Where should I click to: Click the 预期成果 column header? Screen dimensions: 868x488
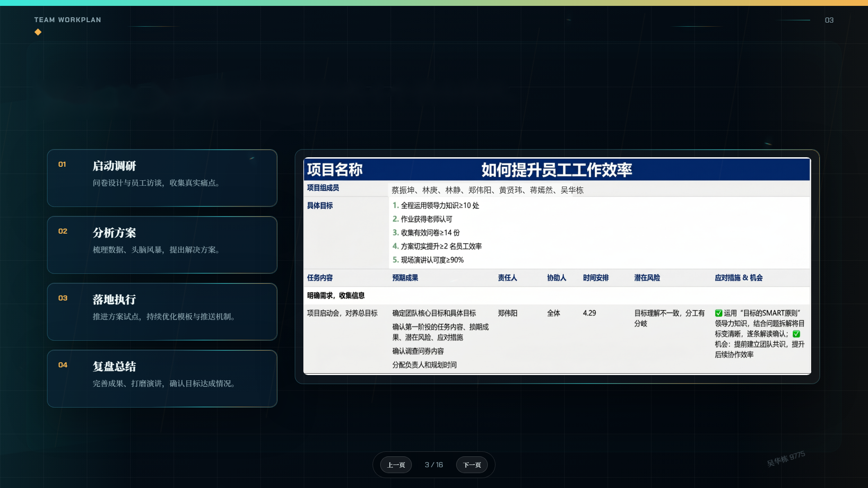click(405, 277)
